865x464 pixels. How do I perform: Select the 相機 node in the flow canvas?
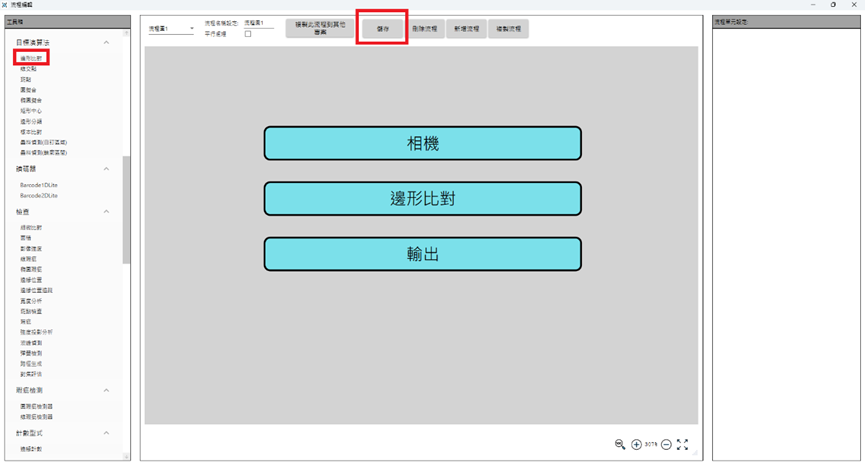[422, 143]
